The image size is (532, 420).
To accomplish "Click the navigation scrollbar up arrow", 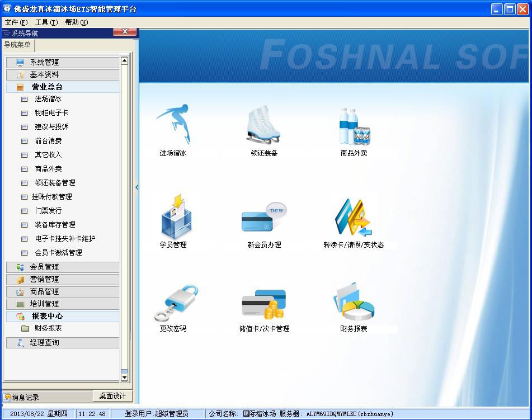I will (x=125, y=61).
